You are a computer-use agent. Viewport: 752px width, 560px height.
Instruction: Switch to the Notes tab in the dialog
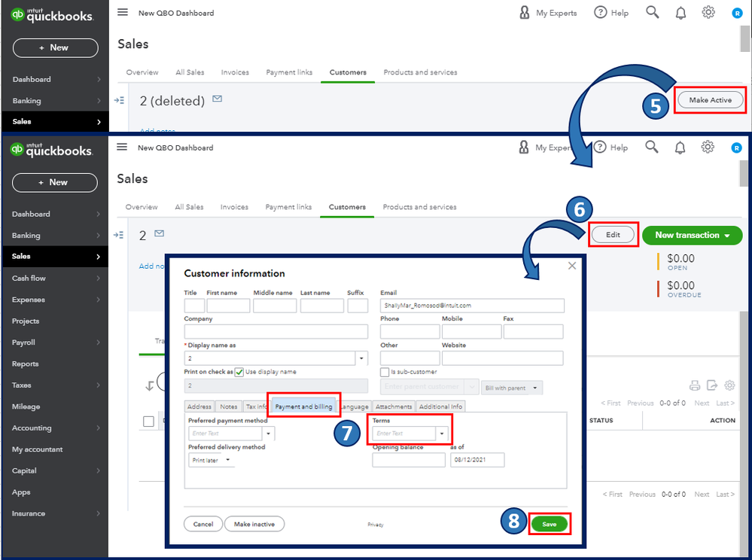[228, 406]
